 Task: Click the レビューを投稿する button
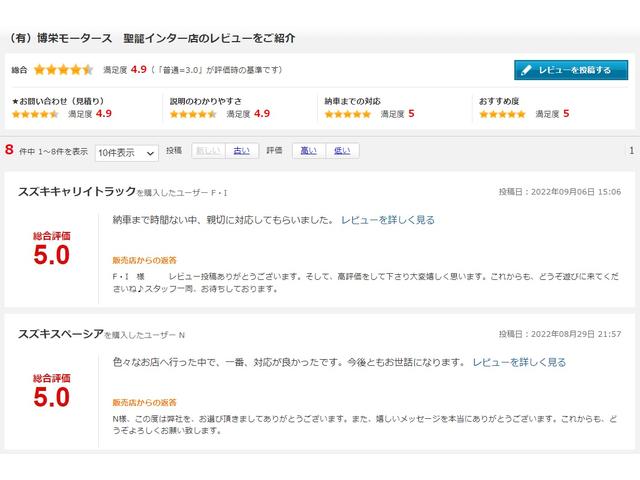point(571,70)
